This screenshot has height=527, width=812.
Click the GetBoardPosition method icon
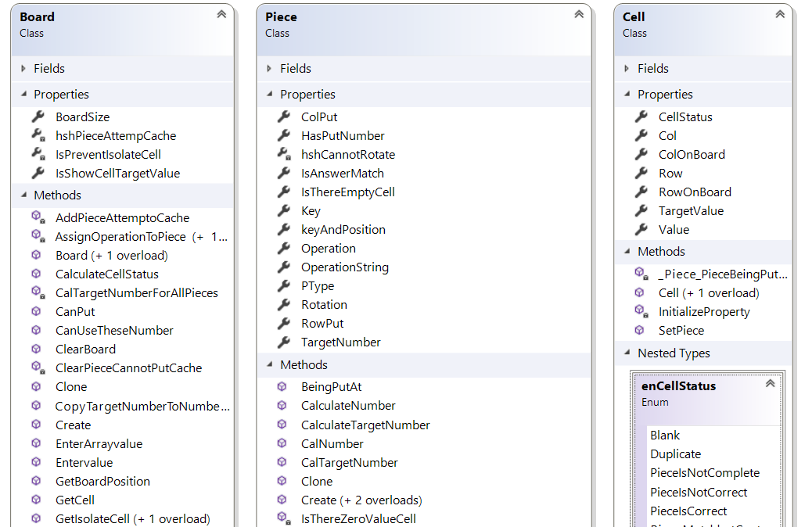tap(36, 481)
